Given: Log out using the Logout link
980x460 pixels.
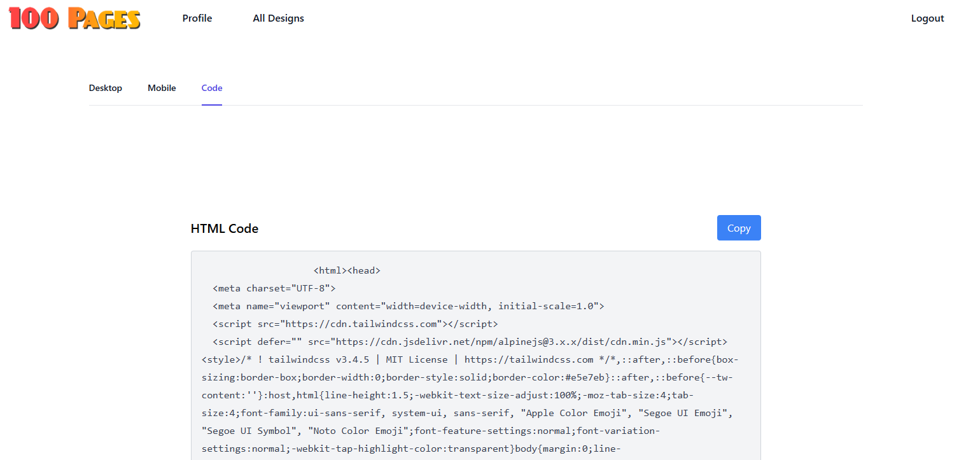Looking at the screenshot, I should [x=927, y=18].
